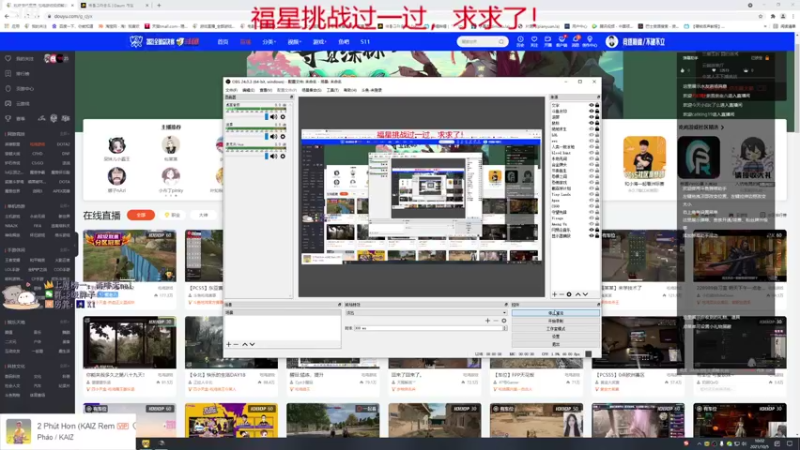This screenshot has height=450, width=800.
Task: Toggle lock of the 文字 source
Action: [597, 105]
